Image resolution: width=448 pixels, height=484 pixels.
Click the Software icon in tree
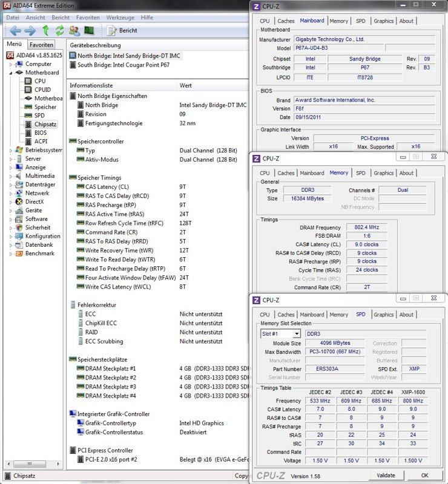[x=19, y=219]
